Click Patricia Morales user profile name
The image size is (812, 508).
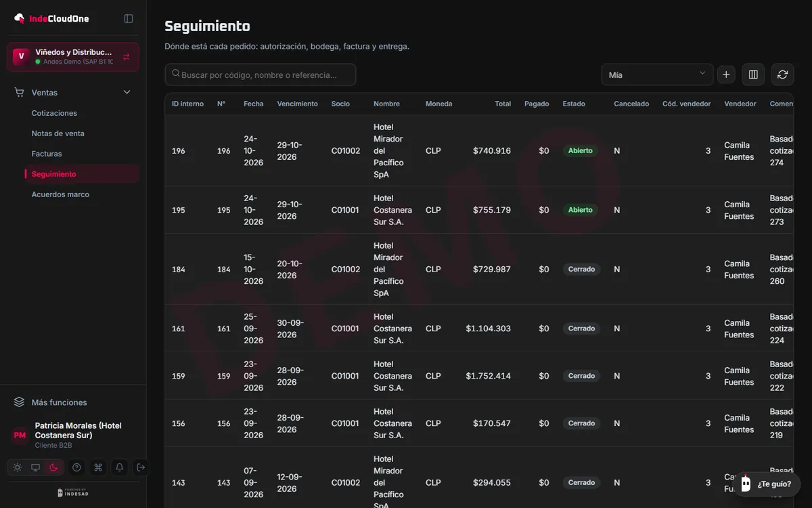(x=78, y=431)
